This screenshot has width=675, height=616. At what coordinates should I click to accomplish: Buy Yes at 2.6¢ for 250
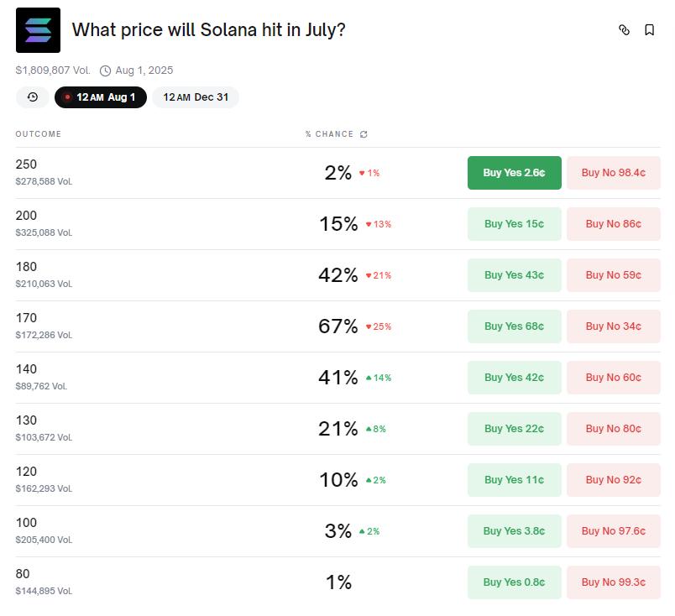pos(514,173)
